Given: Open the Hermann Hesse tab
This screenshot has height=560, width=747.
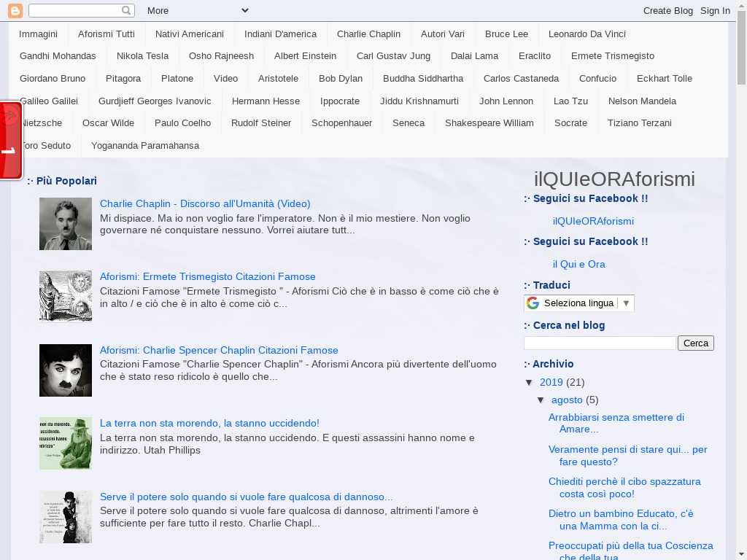Looking at the screenshot, I should (x=266, y=101).
